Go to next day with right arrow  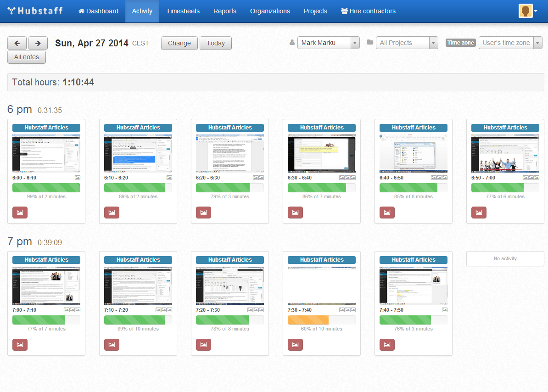(38, 43)
